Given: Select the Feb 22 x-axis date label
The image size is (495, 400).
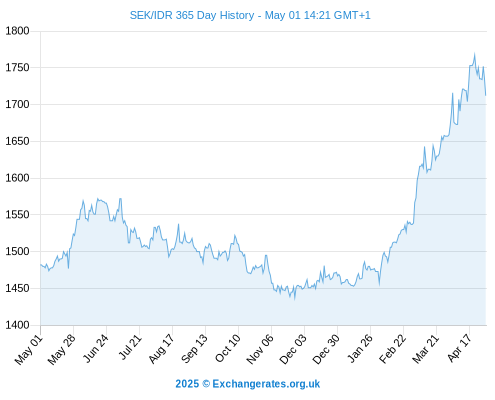Looking at the screenshot, I should [392, 349].
